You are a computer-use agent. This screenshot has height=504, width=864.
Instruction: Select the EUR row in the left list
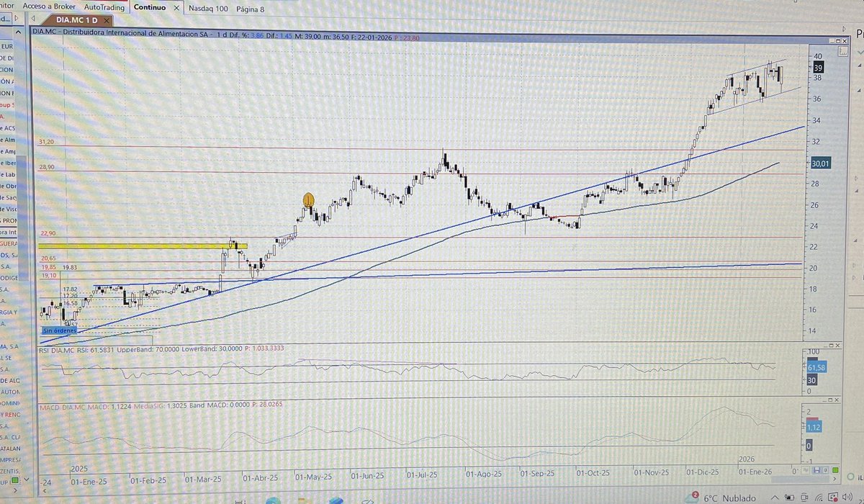[x=9, y=45]
